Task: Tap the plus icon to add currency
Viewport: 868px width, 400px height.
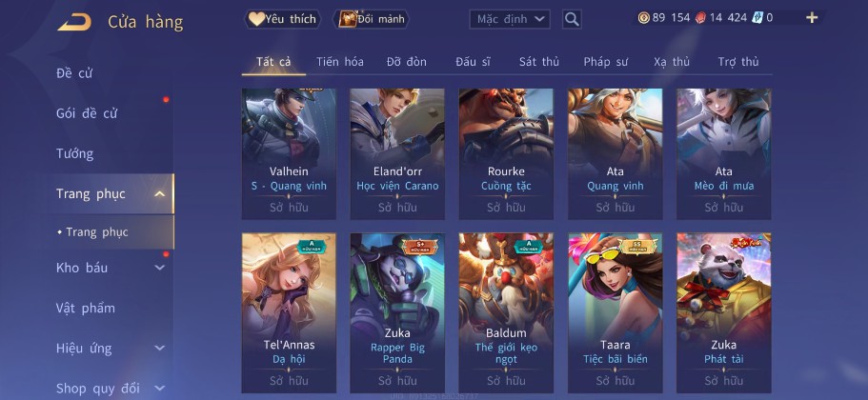Action: (812, 18)
